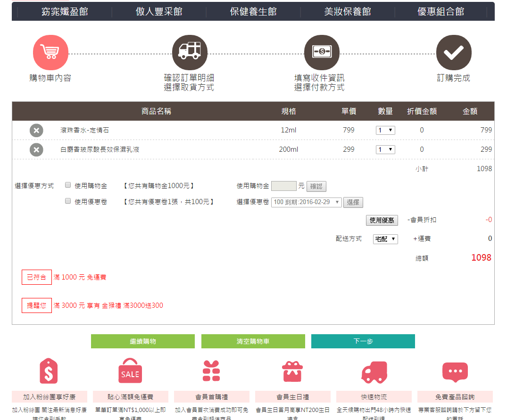Enable the 使用購物金 checkbox

[x=68, y=185]
